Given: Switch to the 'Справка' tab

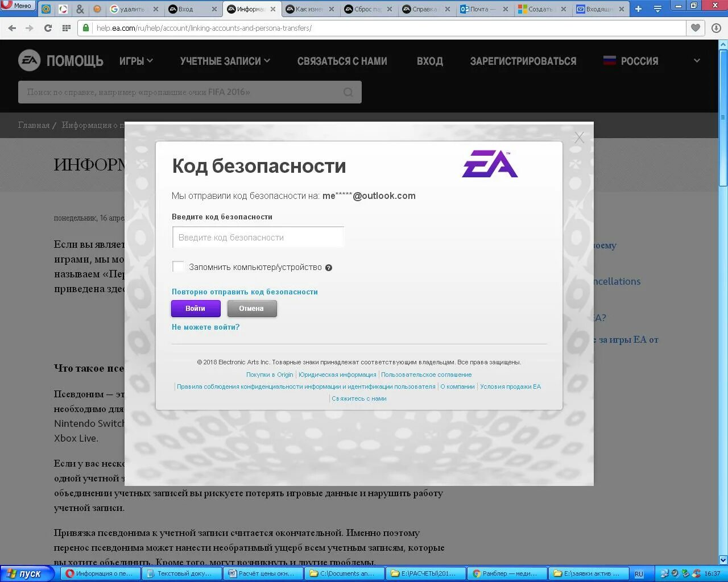Looking at the screenshot, I should (x=427, y=9).
